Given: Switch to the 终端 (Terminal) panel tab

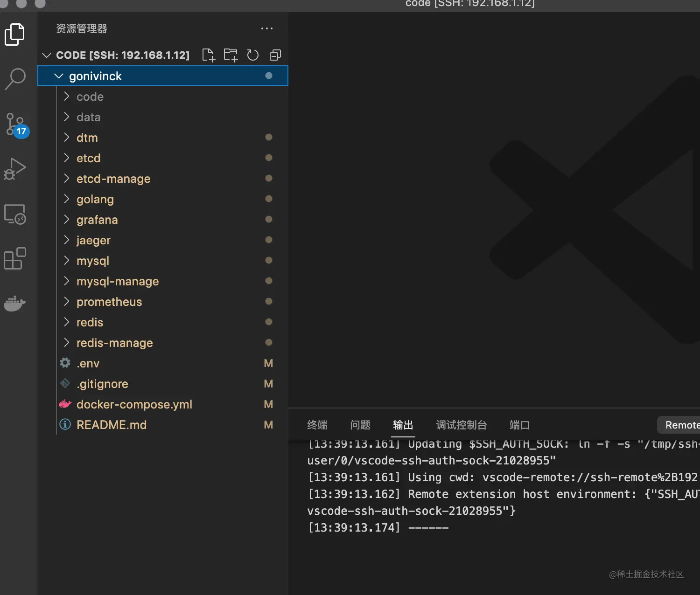Looking at the screenshot, I should [317, 425].
